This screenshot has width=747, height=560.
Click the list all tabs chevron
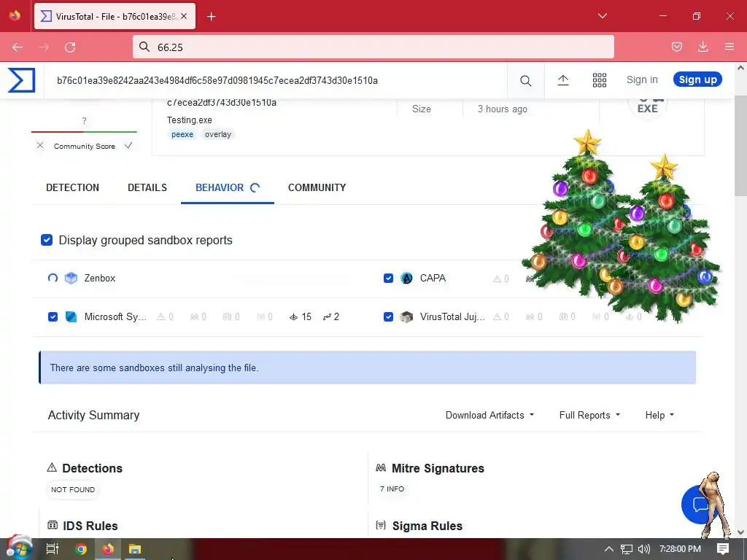coord(602,16)
